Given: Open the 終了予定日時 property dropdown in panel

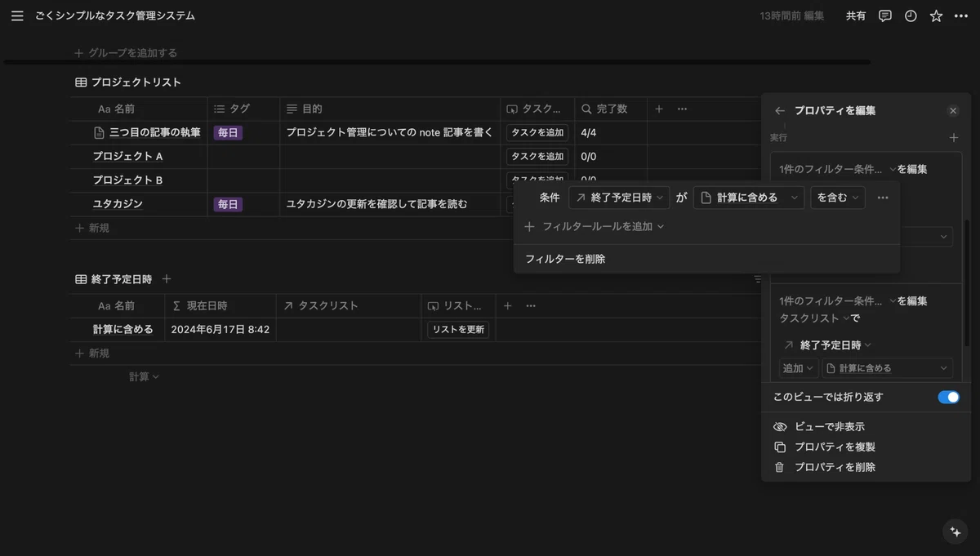Looking at the screenshot, I should 828,345.
